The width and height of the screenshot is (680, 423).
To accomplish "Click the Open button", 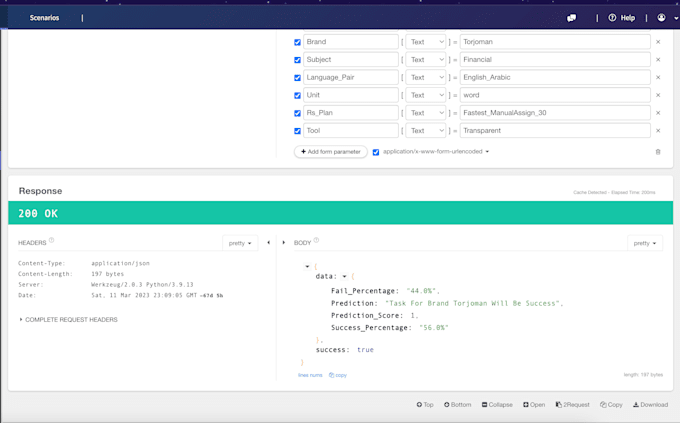I will tap(534, 404).
